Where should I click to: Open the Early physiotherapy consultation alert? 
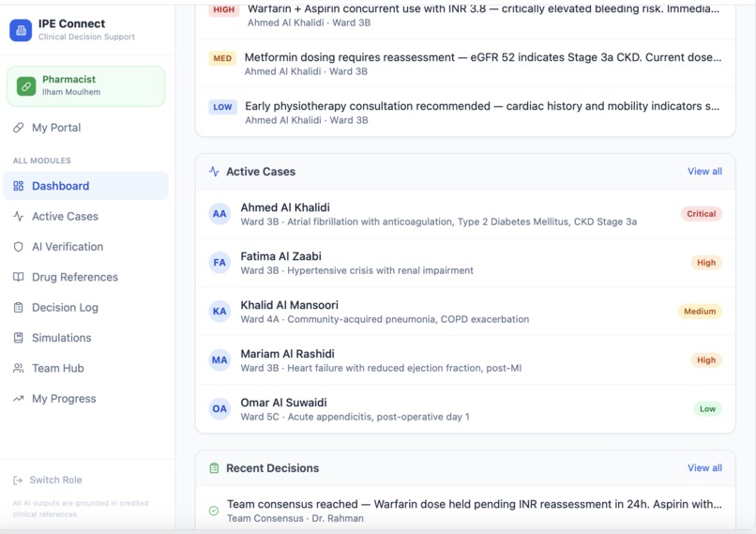[465, 113]
